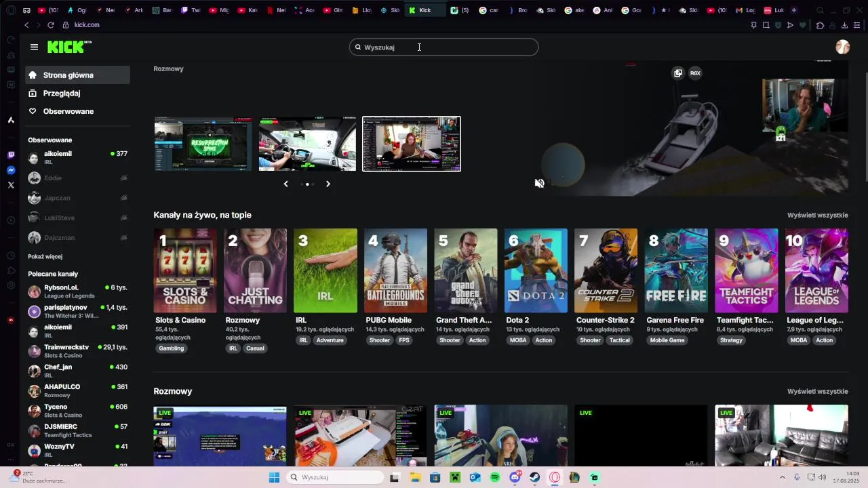The height and width of the screenshot is (488, 868).
Task: Reload the kick.com page
Action: (x=50, y=25)
